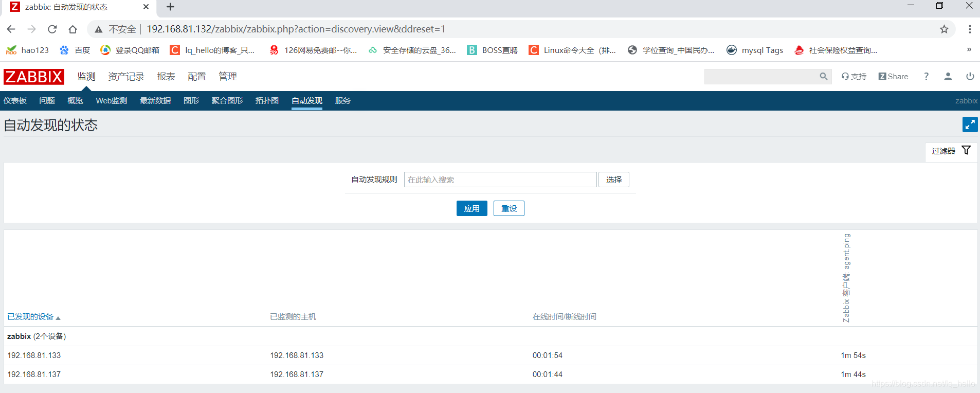
Task: Open the help question mark
Action: 926,77
